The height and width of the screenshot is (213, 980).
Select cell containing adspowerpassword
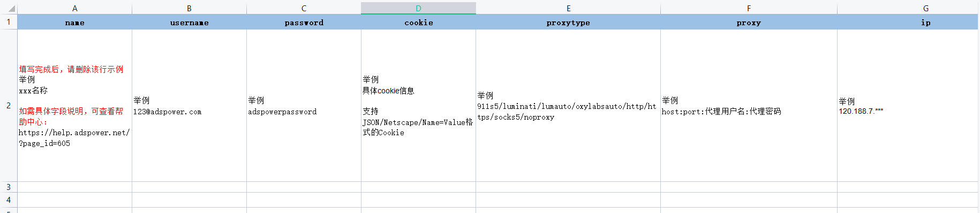click(304, 106)
